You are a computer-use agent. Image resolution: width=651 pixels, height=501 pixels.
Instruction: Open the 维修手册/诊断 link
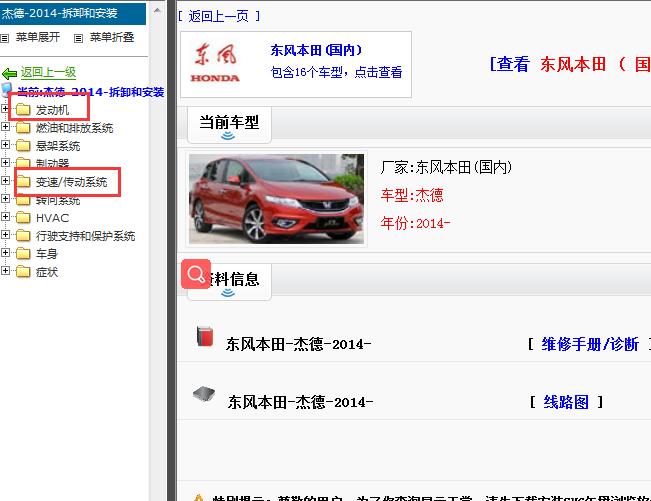coord(590,344)
